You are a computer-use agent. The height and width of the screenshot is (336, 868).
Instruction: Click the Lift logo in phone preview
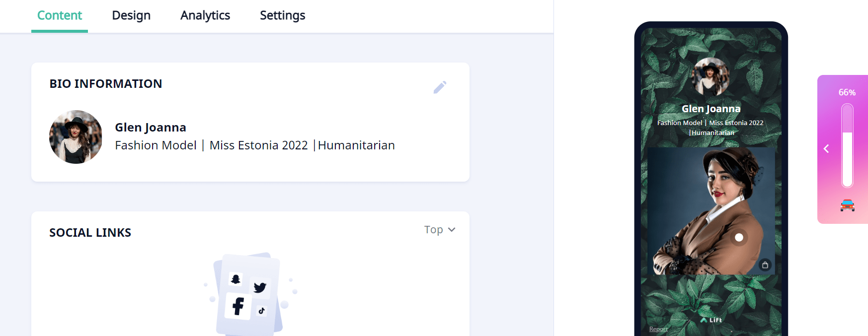[x=711, y=320]
